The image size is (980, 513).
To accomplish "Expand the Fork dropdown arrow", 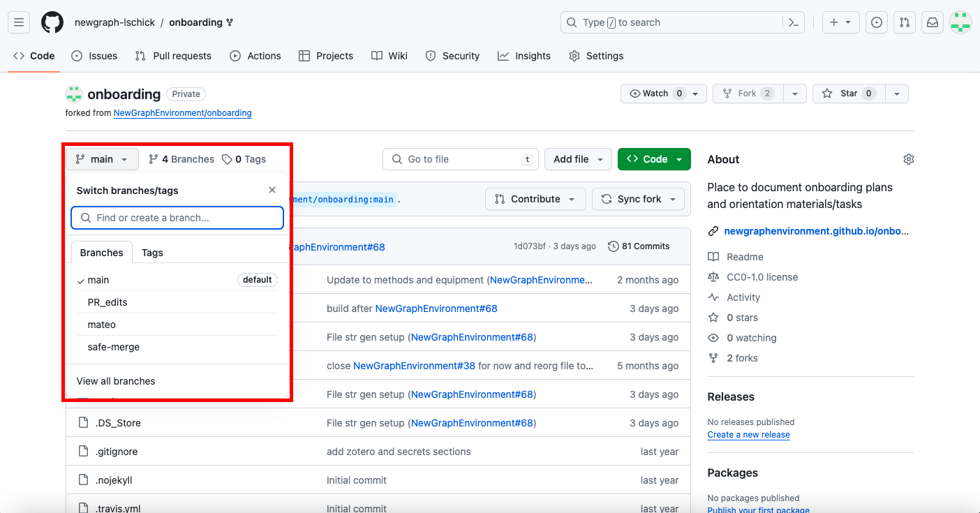I will 795,94.
